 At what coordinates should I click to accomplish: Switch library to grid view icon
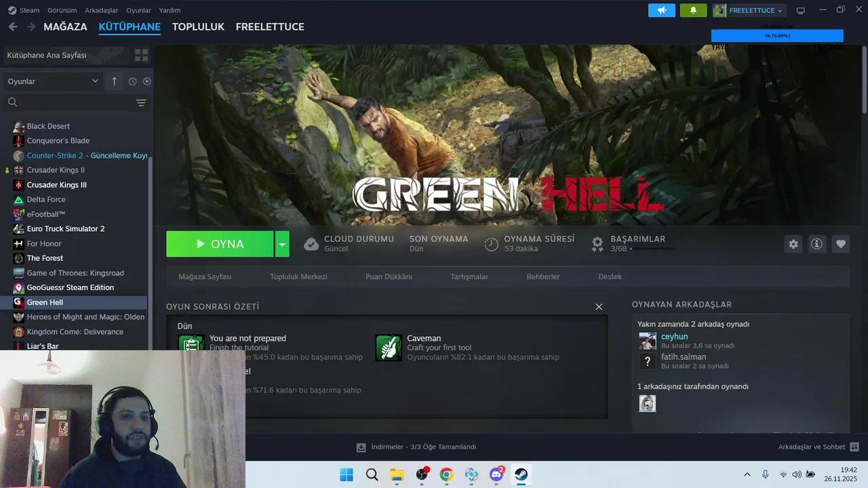click(x=141, y=55)
